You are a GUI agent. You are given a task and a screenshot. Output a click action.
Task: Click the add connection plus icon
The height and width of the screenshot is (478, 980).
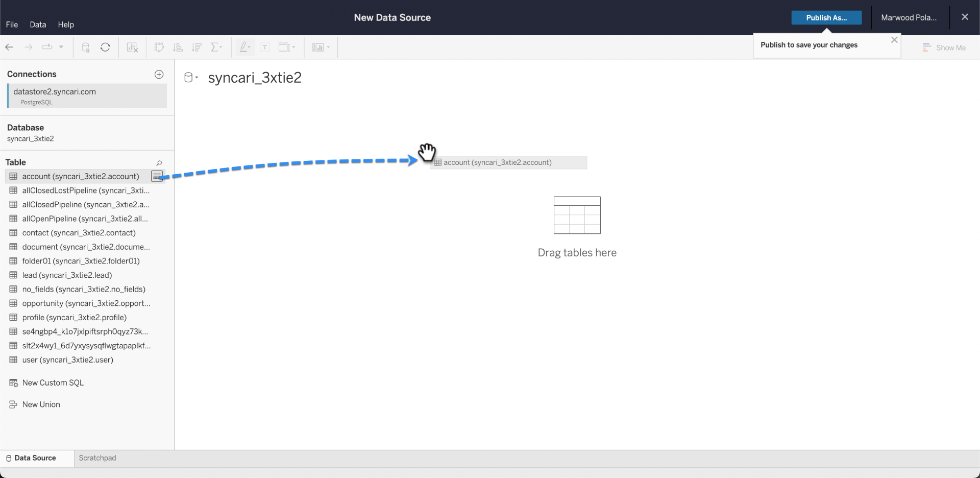point(159,75)
